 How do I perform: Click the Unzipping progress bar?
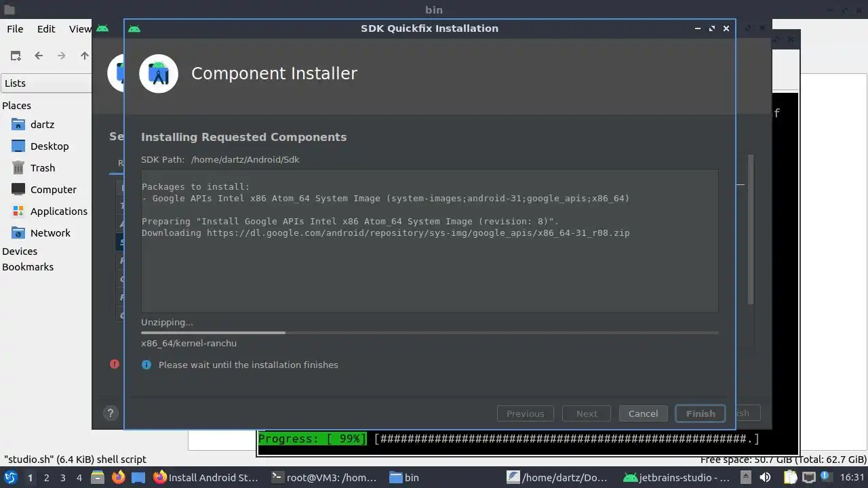[430, 333]
